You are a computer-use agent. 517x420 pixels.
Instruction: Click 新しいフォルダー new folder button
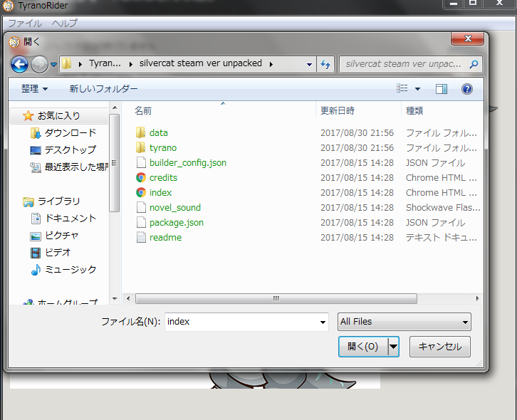tap(103, 89)
